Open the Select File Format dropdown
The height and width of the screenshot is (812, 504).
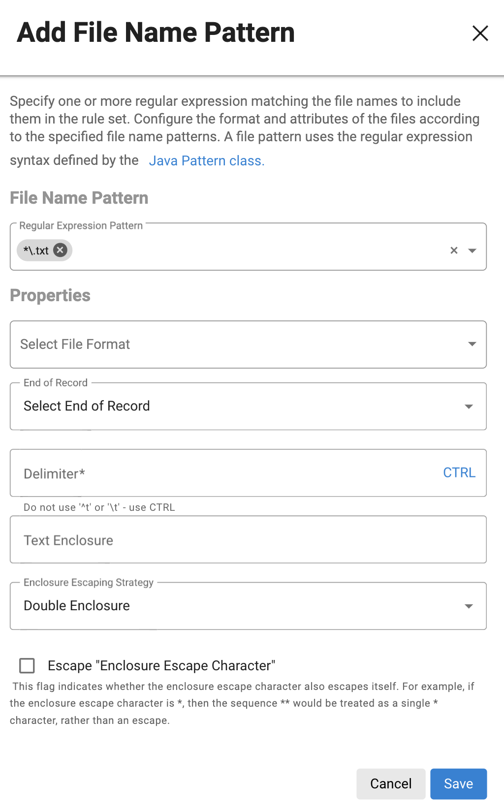(236, 344)
